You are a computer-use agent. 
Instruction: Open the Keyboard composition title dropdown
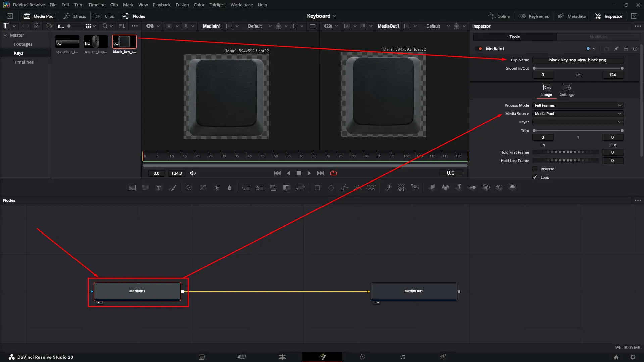(x=321, y=16)
